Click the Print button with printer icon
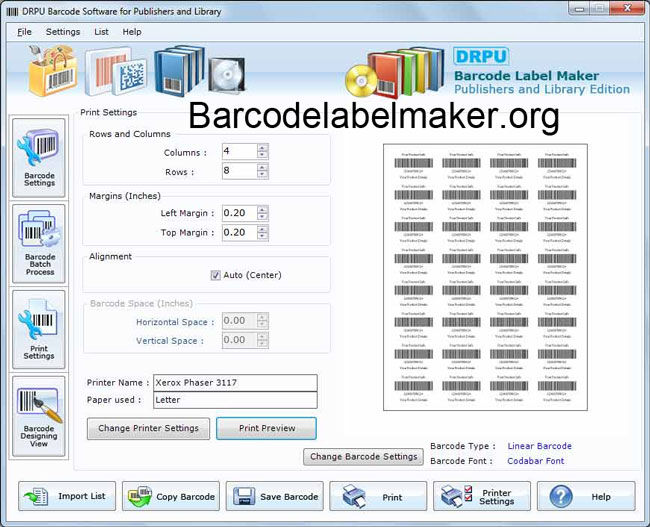 (x=378, y=496)
